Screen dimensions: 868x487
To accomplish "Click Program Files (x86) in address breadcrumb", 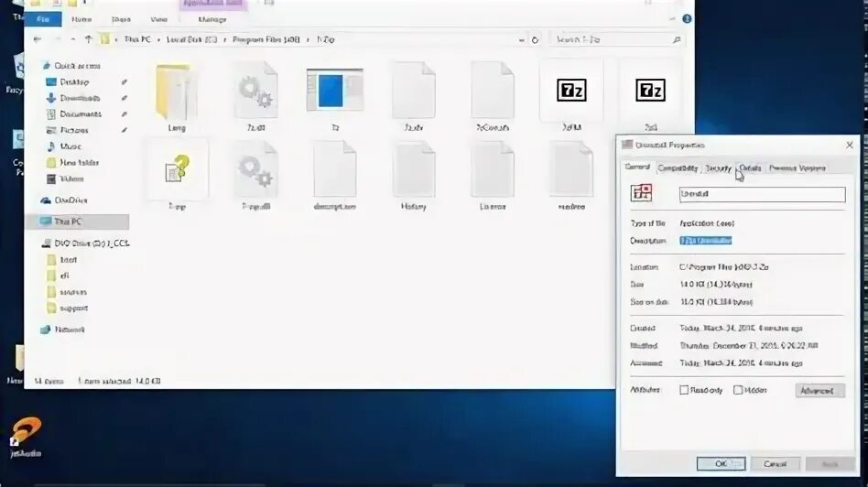I will (266, 40).
